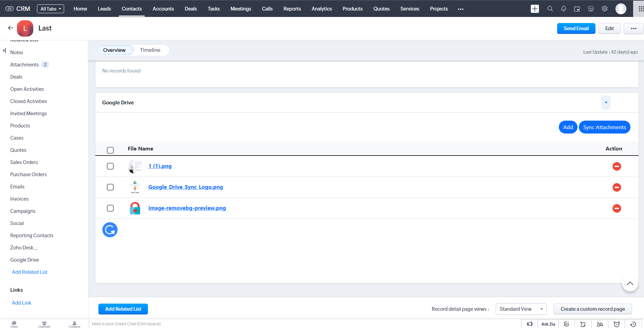Click the Smart Chat input field
The image size is (644, 328).
click(305, 324)
